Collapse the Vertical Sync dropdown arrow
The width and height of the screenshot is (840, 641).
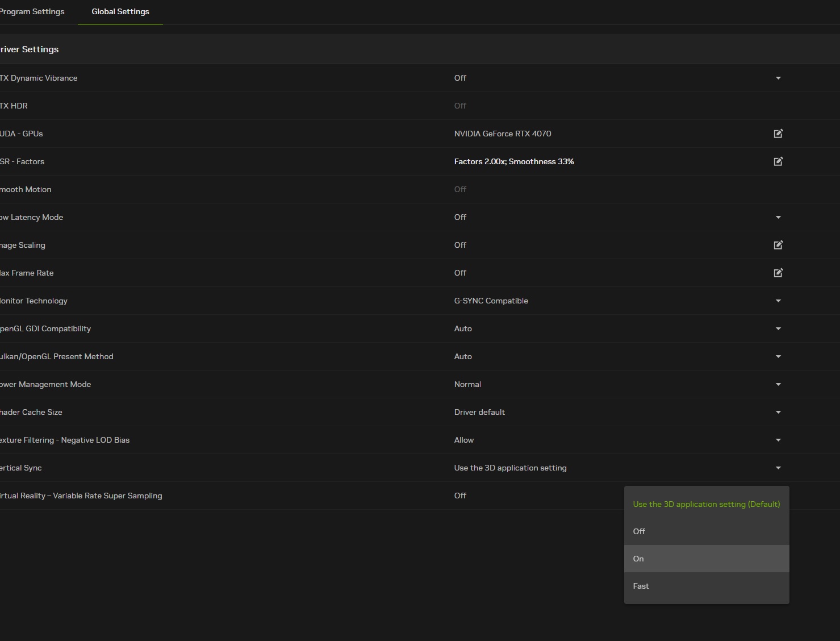pyautogui.click(x=778, y=468)
